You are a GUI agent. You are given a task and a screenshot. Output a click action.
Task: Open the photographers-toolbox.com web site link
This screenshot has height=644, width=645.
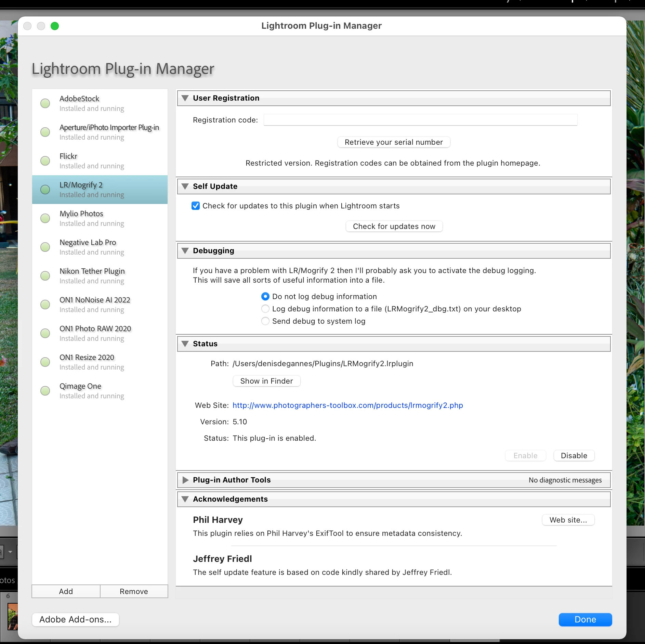click(347, 405)
